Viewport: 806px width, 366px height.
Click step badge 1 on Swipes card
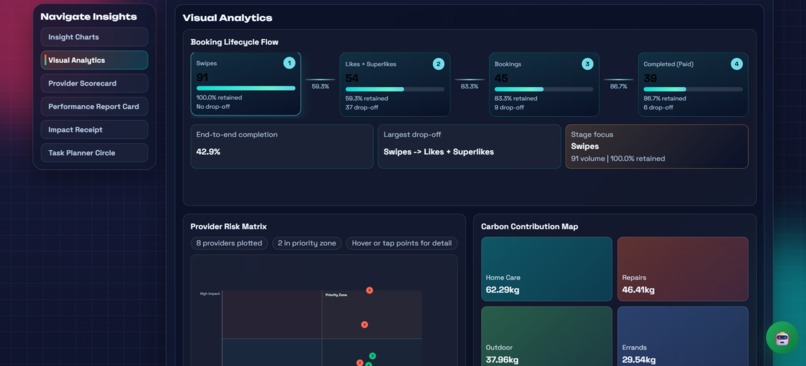pos(289,64)
